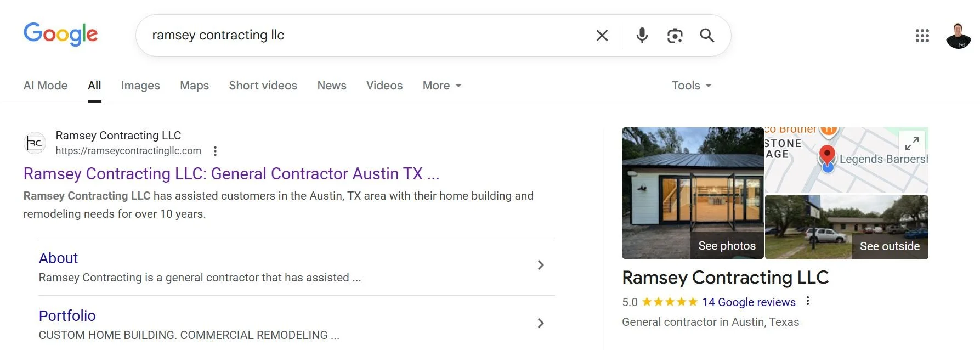The height and width of the screenshot is (350, 980).
Task: Switch to AI Mode tab
Action: click(x=46, y=86)
